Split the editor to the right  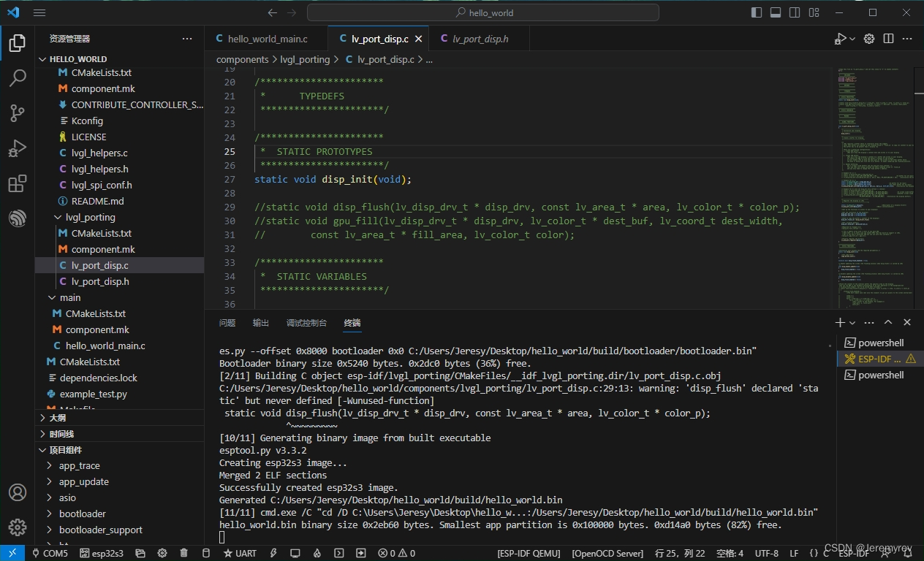[x=888, y=39]
